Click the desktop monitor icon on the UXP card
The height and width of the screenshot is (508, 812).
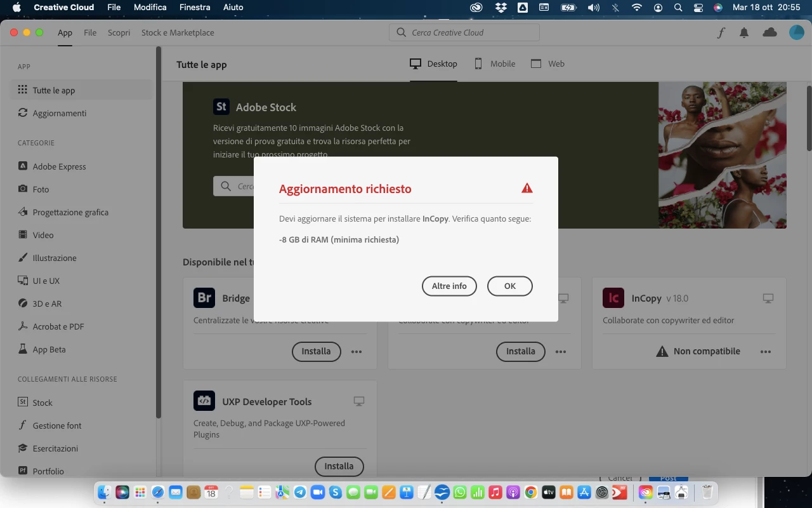coord(359,401)
